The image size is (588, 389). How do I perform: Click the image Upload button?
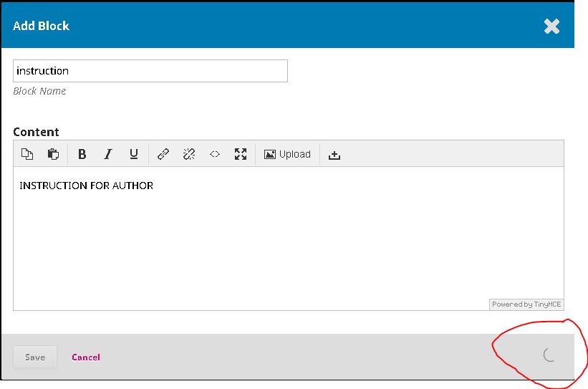click(287, 154)
